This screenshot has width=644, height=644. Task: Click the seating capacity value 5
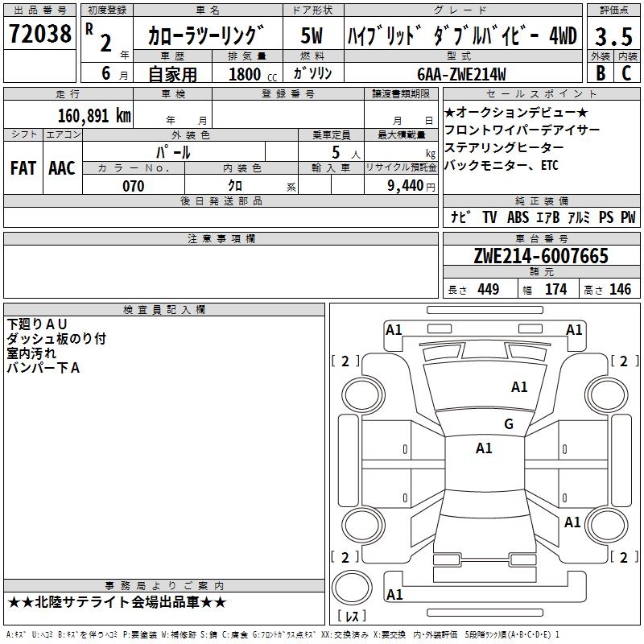[x=336, y=152]
